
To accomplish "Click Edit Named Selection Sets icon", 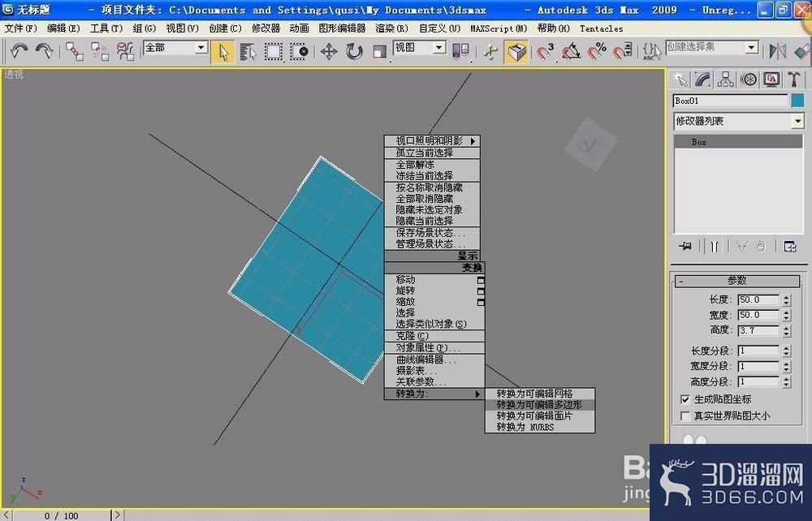I will click(x=651, y=52).
